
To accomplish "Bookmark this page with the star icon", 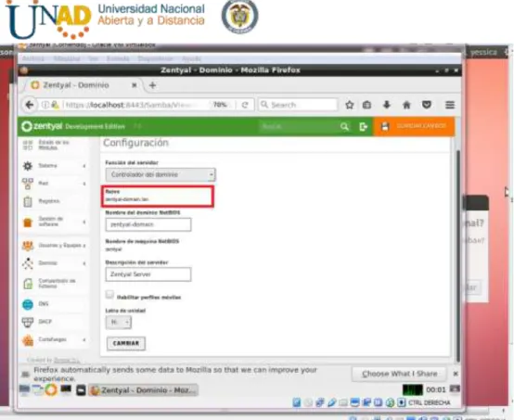I will click(350, 105).
